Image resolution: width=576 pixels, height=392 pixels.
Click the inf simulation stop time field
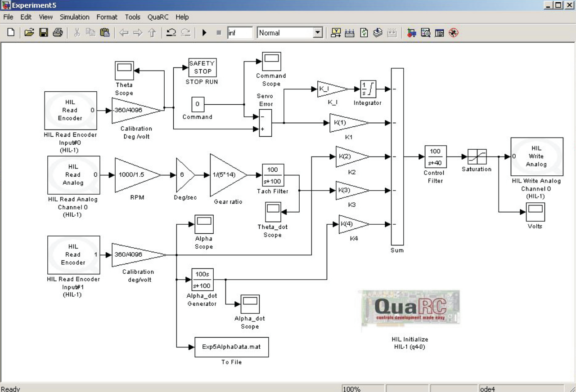(x=240, y=32)
